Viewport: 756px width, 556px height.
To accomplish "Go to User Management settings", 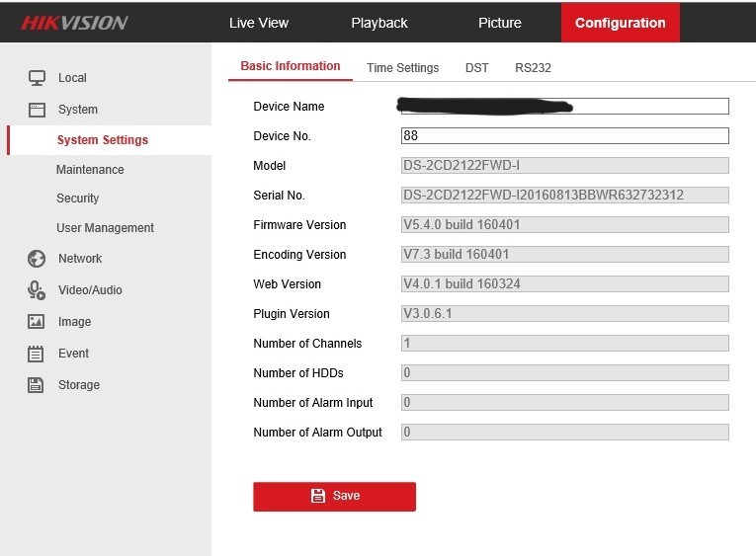I will 105,228.
